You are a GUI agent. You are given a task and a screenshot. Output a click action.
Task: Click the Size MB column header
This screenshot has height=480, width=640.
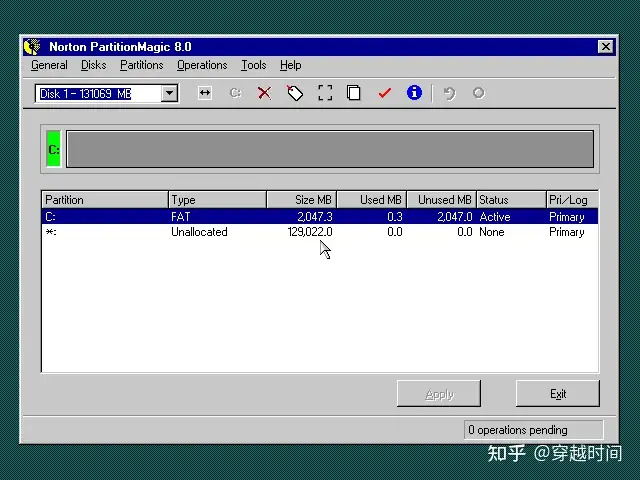302,200
